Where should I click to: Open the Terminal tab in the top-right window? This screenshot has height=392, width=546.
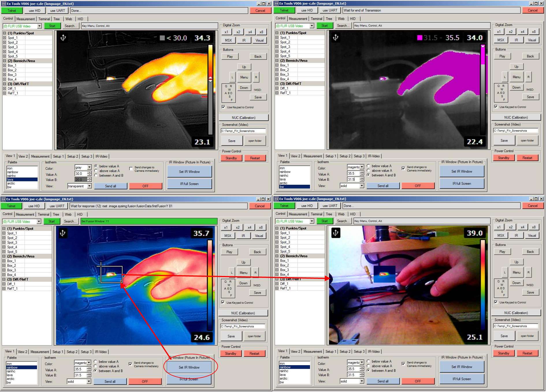pos(316,19)
